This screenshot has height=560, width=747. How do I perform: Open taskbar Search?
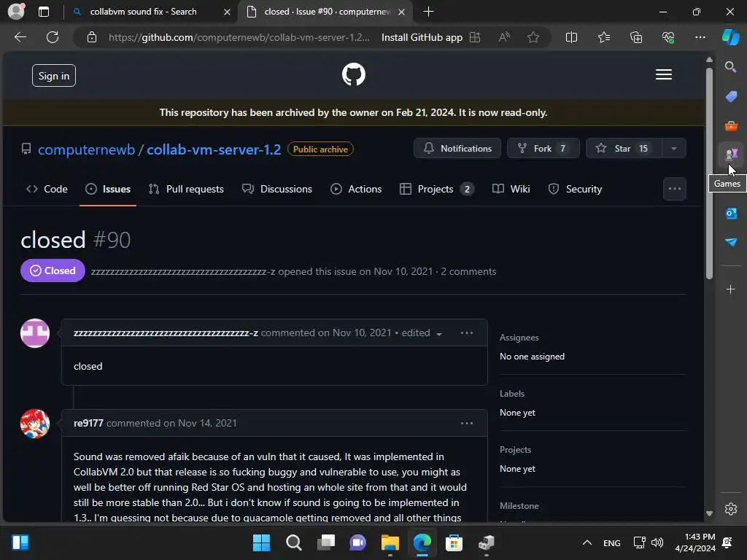(293, 542)
